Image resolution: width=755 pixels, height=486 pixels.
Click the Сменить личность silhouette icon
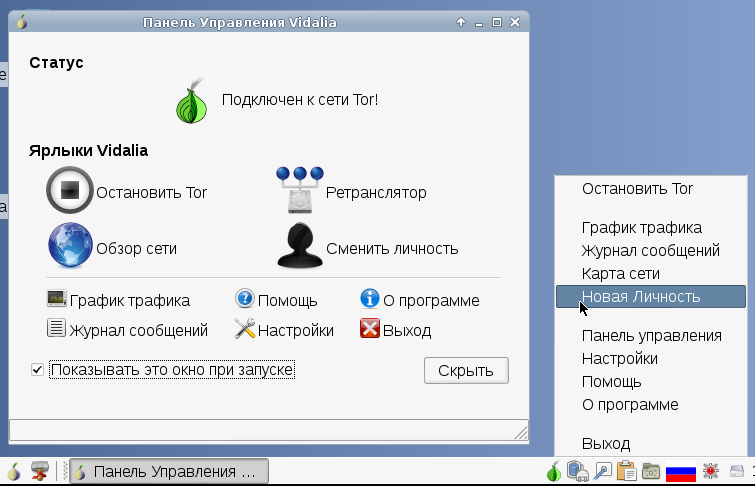pyautogui.click(x=300, y=245)
